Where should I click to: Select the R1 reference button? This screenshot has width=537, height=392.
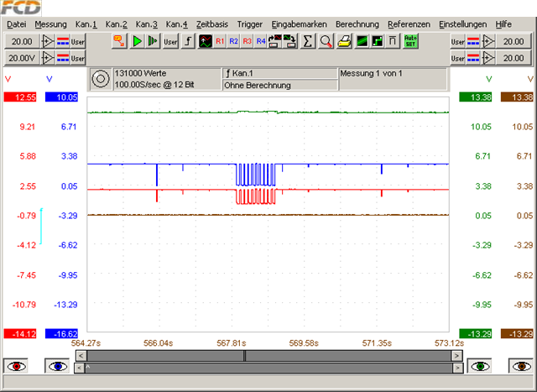click(x=220, y=40)
